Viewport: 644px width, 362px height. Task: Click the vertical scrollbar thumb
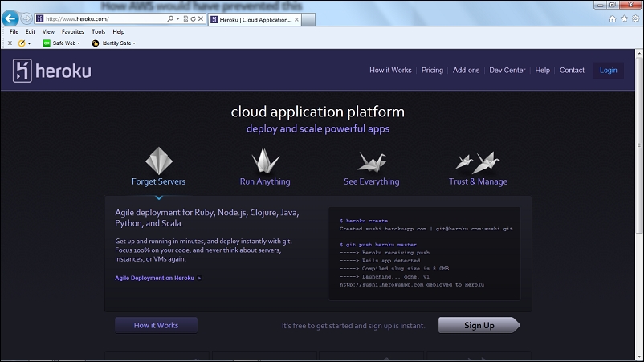point(639,144)
